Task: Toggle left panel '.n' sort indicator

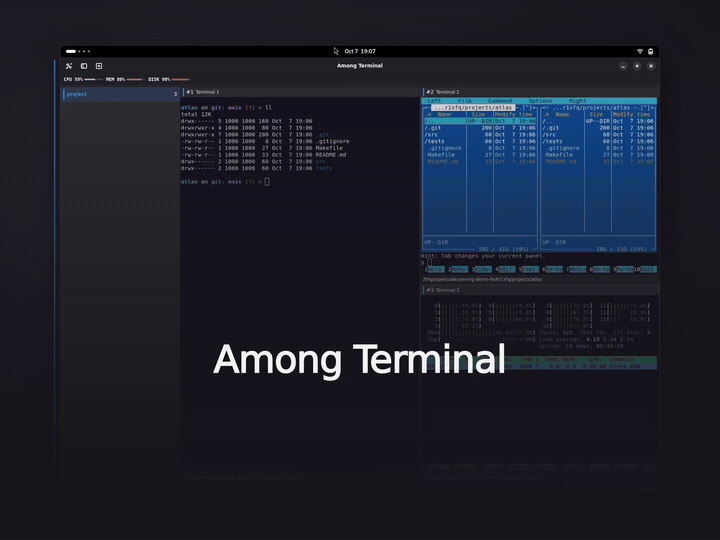Action: [x=429, y=114]
